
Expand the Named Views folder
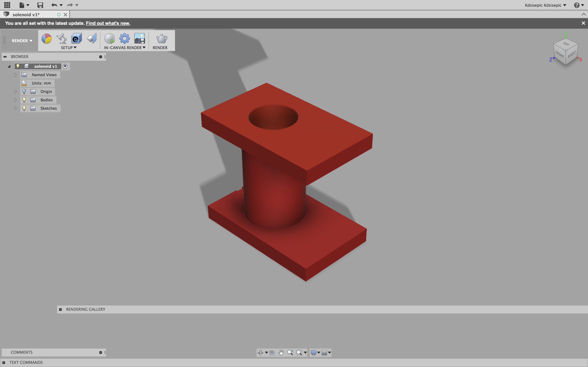[x=15, y=75]
